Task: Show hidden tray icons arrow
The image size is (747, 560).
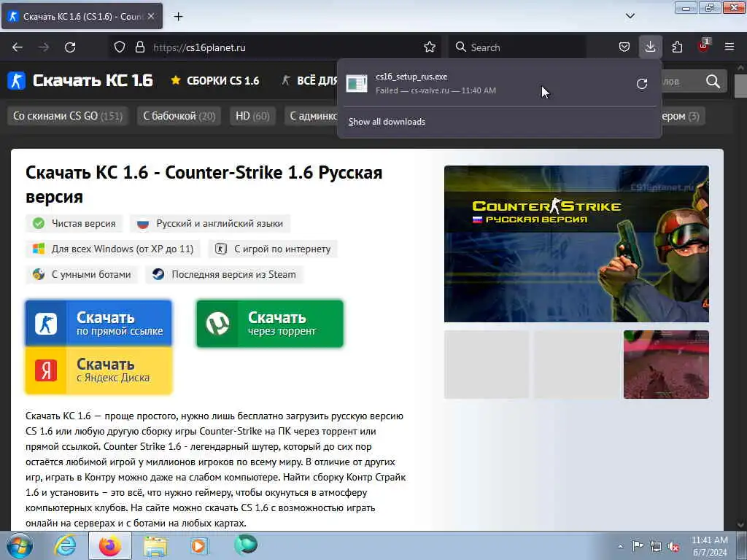Action: [x=620, y=546]
